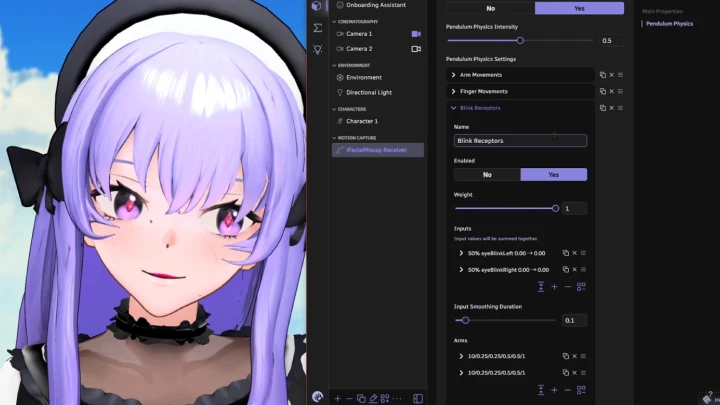Screen dimensions: 720x405
Task: Select Yes on the top toggle
Action: pyautogui.click(x=579, y=8)
